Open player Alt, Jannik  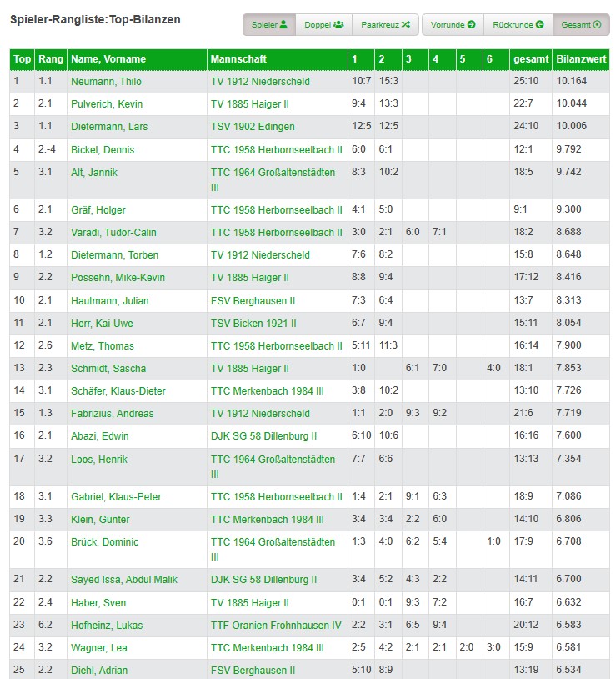point(94,173)
